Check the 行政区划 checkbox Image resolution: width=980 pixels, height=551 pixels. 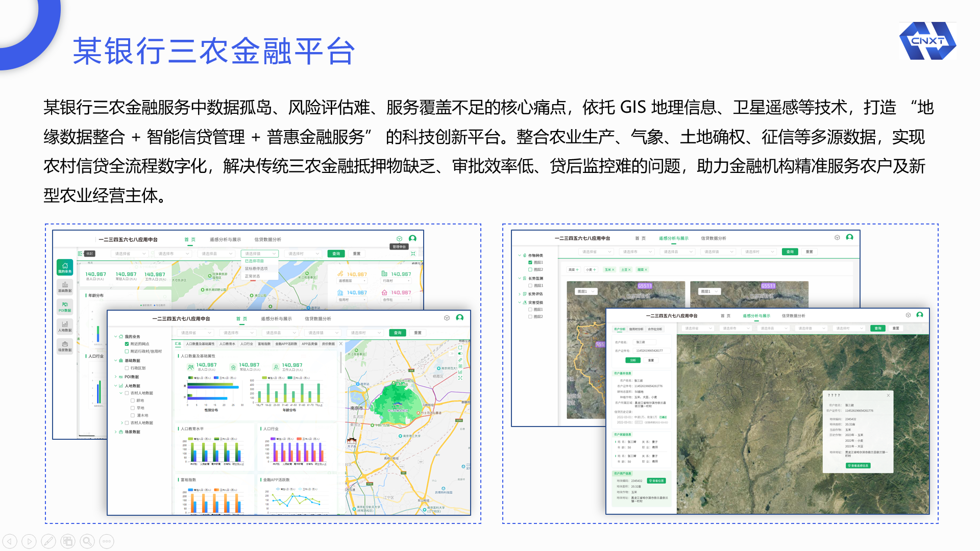point(127,368)
